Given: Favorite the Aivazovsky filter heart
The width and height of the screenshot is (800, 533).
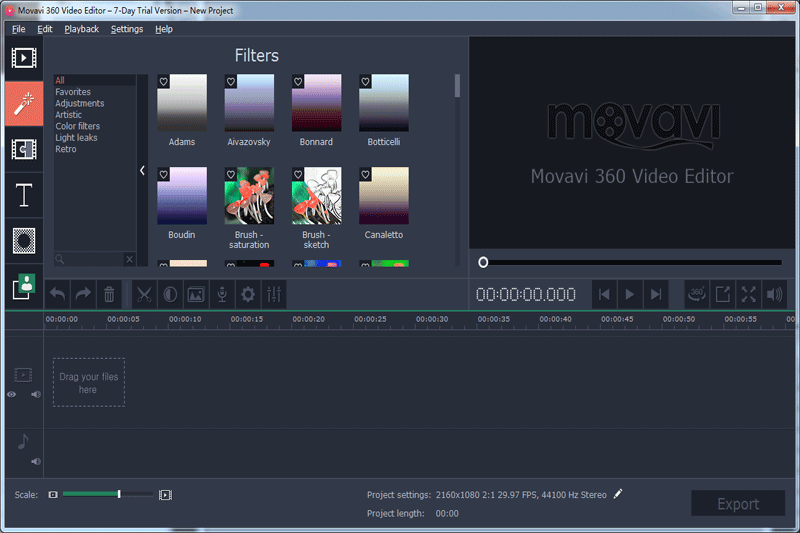Looking at the screenshot, I should (x=231, y=81).
